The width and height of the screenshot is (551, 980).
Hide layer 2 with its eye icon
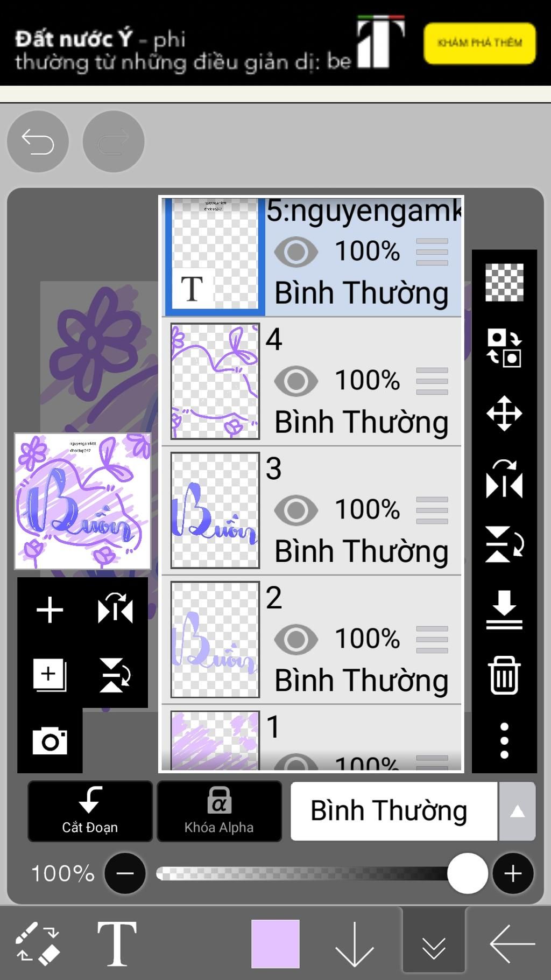296,639
